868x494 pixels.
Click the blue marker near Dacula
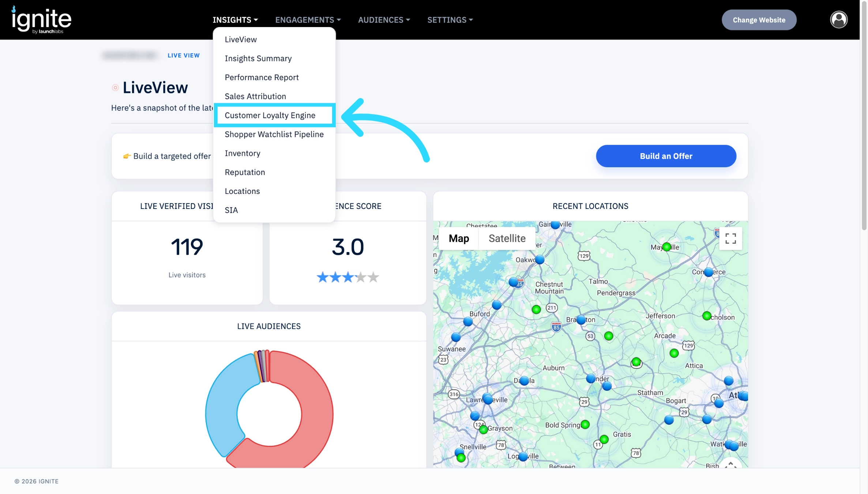point(524,381)
